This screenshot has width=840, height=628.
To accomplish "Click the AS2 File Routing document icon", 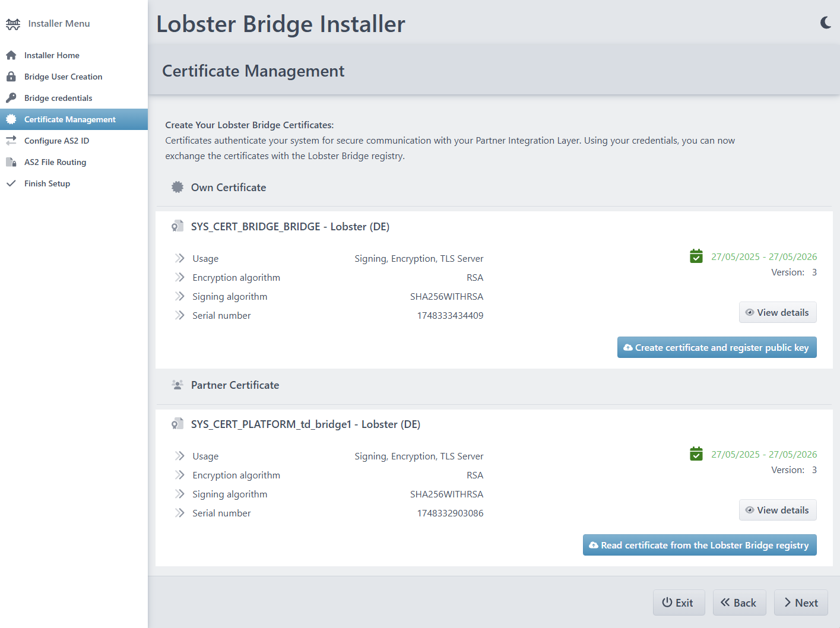I will (11, 162).
